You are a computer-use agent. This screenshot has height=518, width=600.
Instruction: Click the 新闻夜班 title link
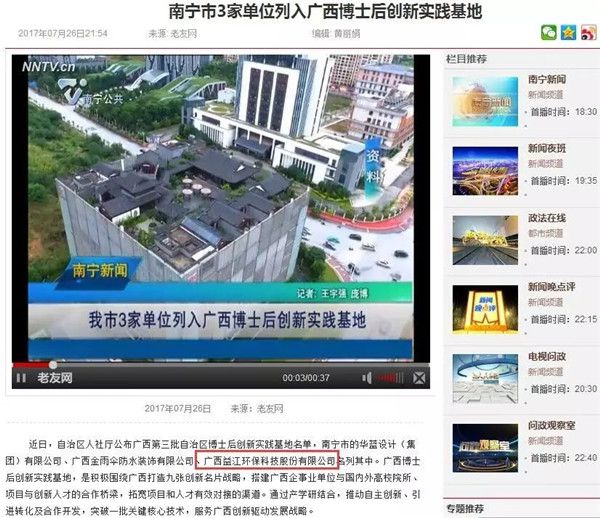(x=549, y=148)
